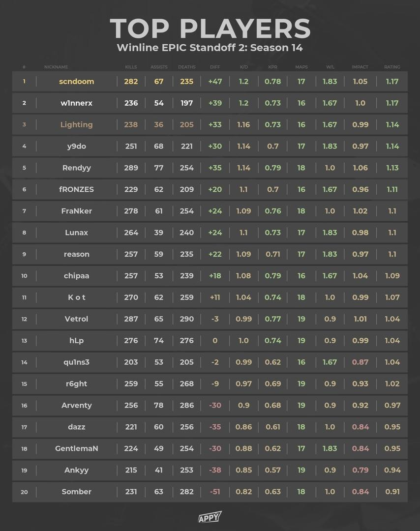Select the nickname w1nnerx

(77, 103)
